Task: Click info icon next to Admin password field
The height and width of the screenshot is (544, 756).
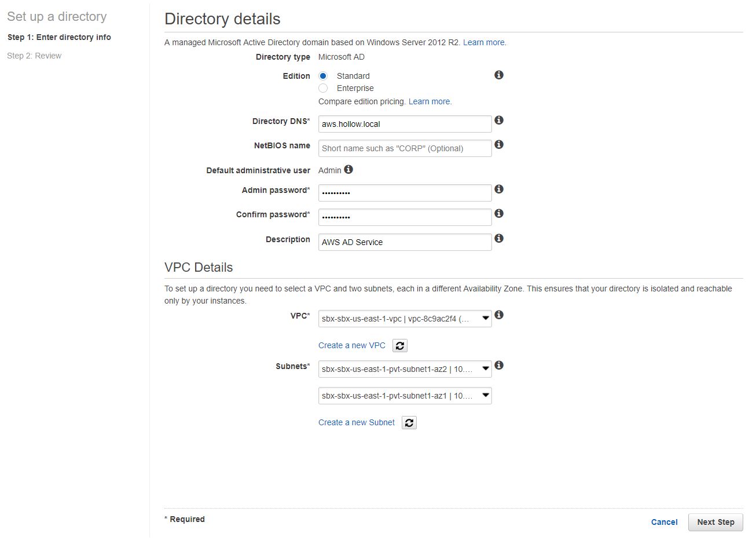Action: (498, 189)
